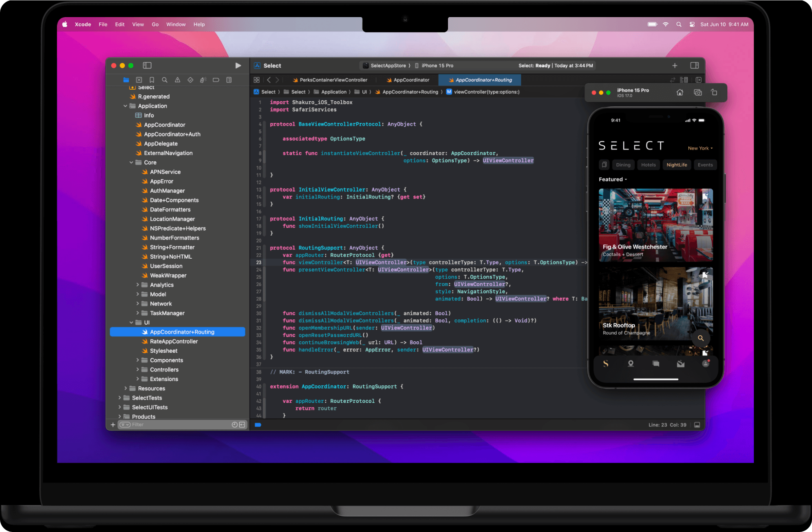
Task: Toggle the debug area at bottom right
Action: pos(697,425)
